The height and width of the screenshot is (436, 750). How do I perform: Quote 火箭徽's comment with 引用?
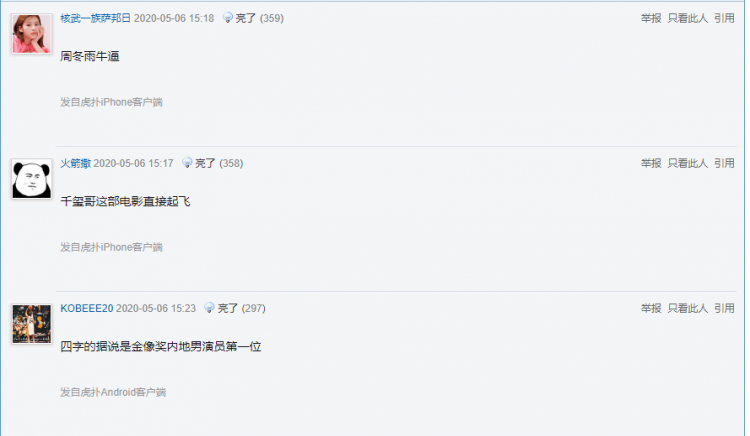pyautogui.click(x=724, y=163)
